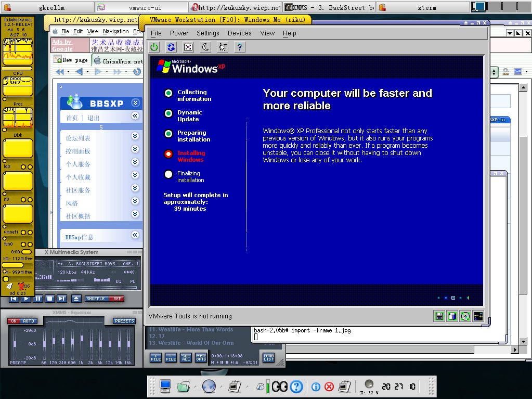
Task: Click the VMware suspend (moon) toolbar icon
Action: click(x=205, y=47)
